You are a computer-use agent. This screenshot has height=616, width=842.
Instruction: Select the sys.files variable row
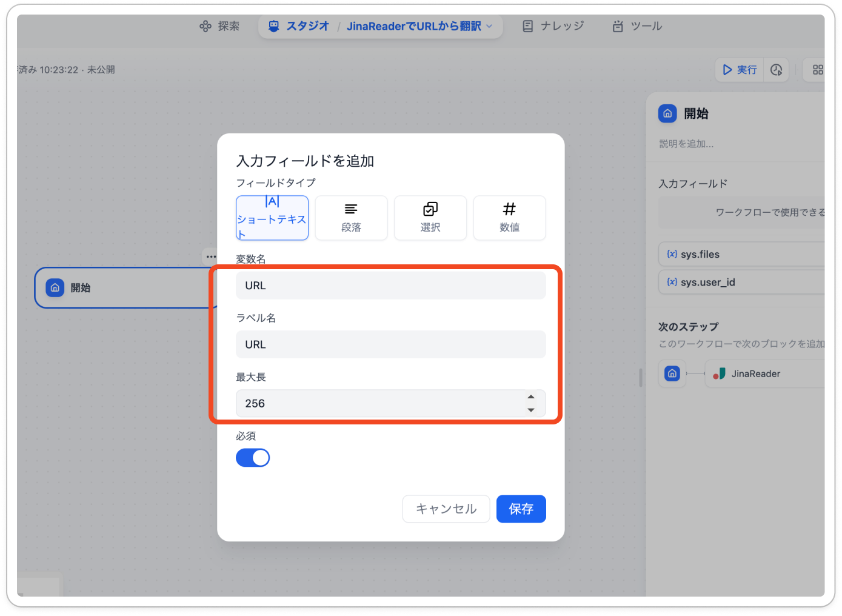point(741,254)
